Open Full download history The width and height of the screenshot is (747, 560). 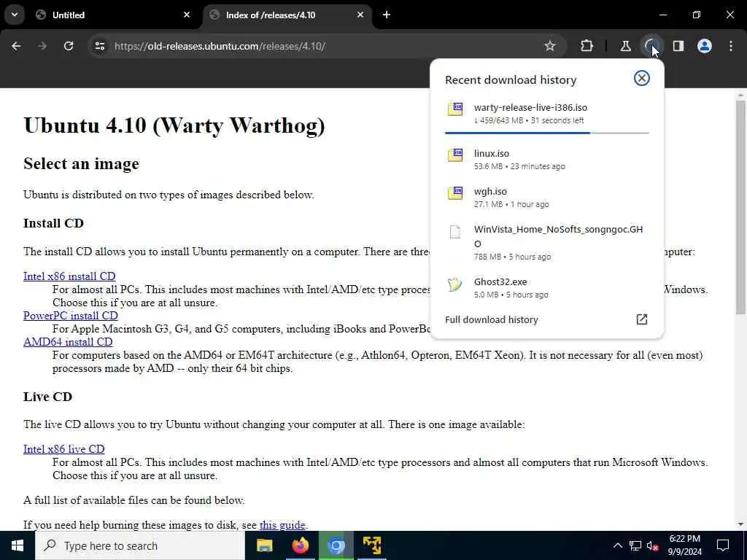click(547, 319)
